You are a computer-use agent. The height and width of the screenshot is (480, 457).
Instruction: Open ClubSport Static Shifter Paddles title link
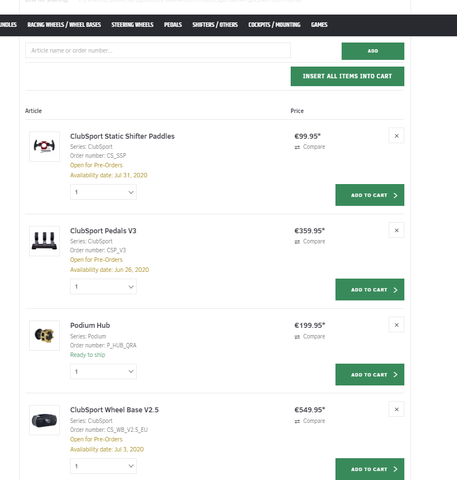tap(122, 136)
